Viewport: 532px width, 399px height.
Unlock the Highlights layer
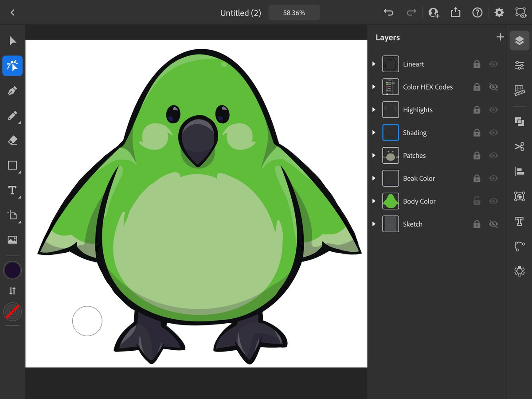(x=477, y=110)
